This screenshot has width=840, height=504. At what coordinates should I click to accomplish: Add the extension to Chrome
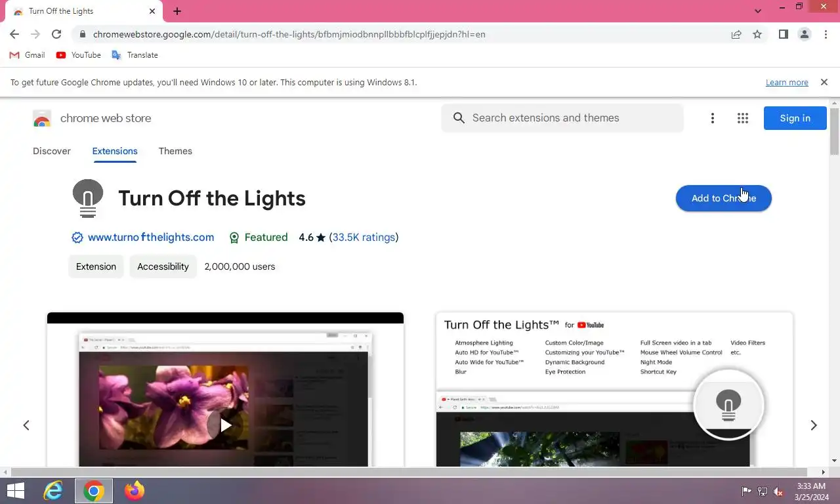723,198
